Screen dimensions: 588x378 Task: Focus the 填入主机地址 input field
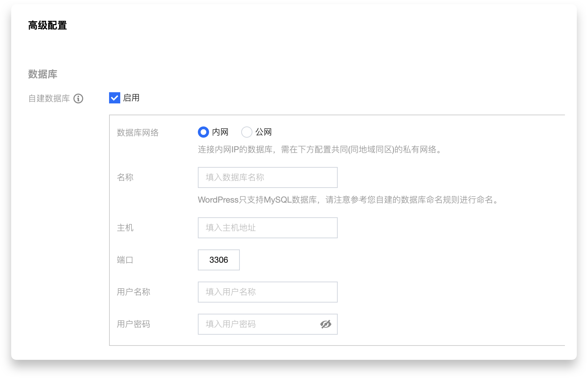click(268, 228)
